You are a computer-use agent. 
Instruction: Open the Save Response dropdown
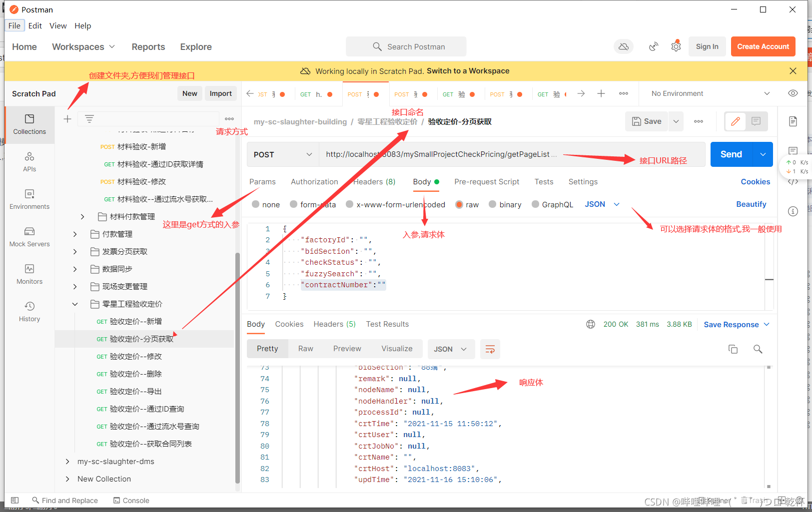(737, 324)
